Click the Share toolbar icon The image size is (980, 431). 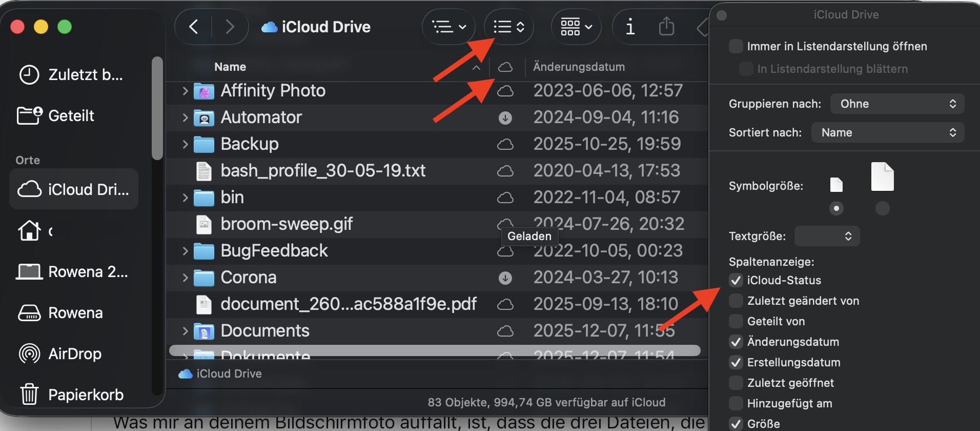(x=666, y=27)
